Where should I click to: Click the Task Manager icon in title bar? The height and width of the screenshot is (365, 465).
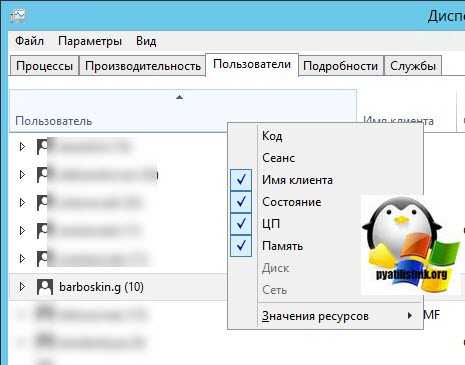pos(17,15)
